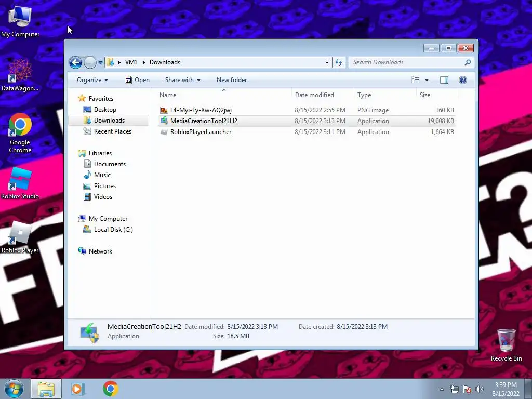The width and height of the screenshot is (532, 399).
Task: Open the My Computer desktop icon
Action: tap(20, 21)
